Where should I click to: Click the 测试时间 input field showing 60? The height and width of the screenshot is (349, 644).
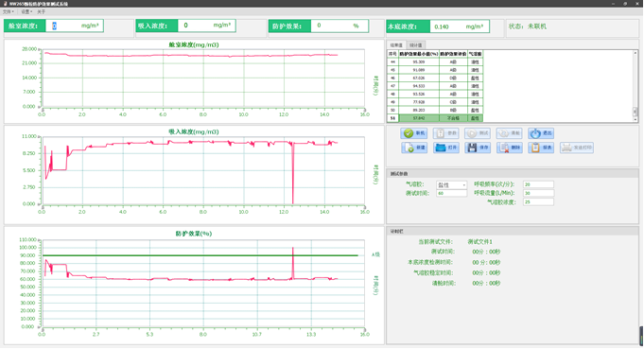[x=451, y=193]
